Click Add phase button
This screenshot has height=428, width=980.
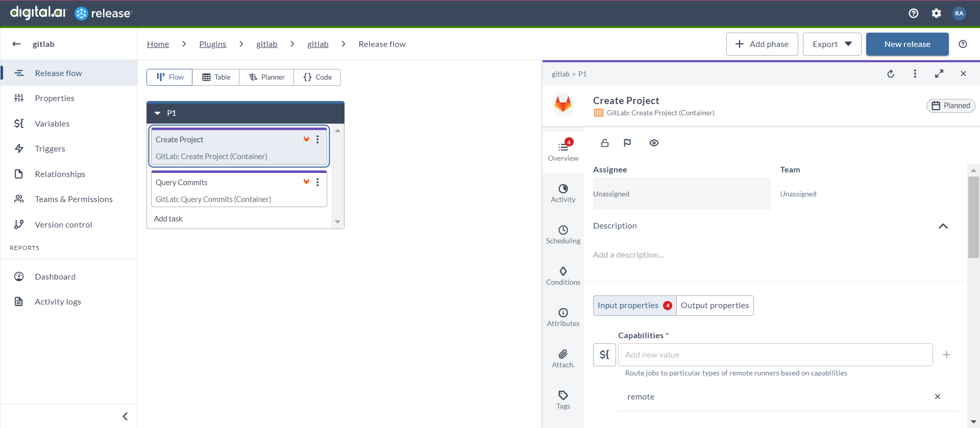point(762,44)
